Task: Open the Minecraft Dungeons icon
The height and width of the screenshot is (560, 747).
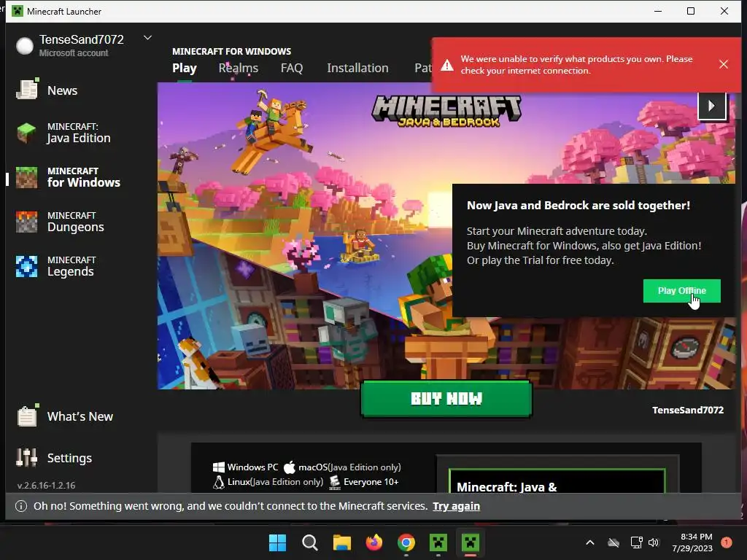Action: tap(27, 222)
